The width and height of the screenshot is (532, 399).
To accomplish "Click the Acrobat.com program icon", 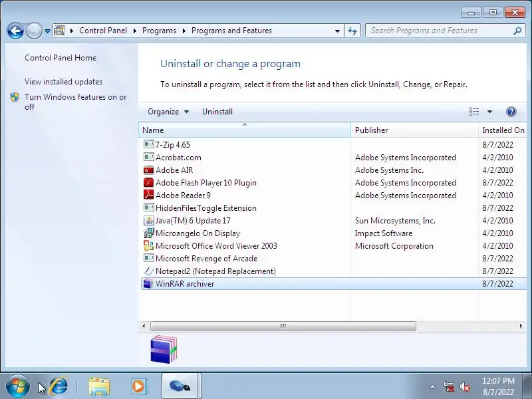I will [148, 157].
